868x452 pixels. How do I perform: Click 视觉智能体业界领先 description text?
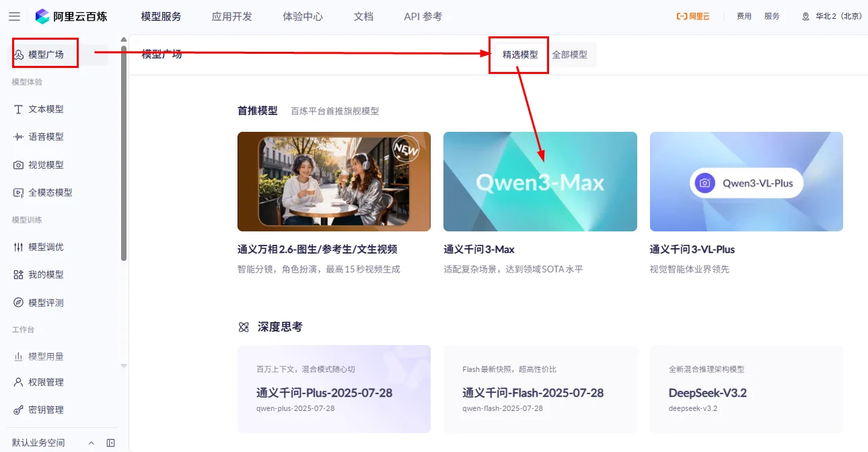coord(690,270)
